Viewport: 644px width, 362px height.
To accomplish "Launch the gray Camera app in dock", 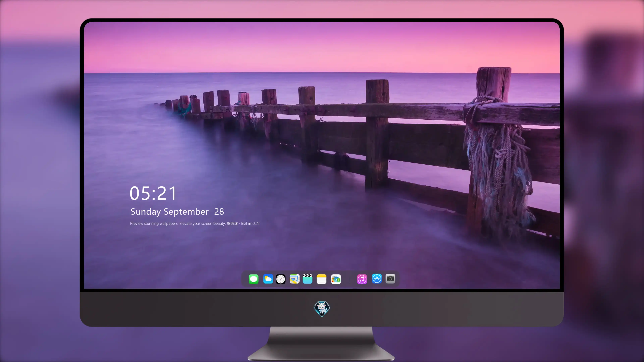I will click(390, 279).
